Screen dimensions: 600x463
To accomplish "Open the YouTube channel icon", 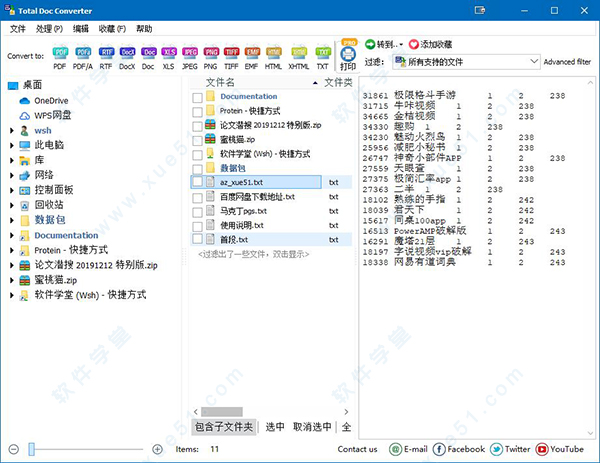I will [542, 449].
